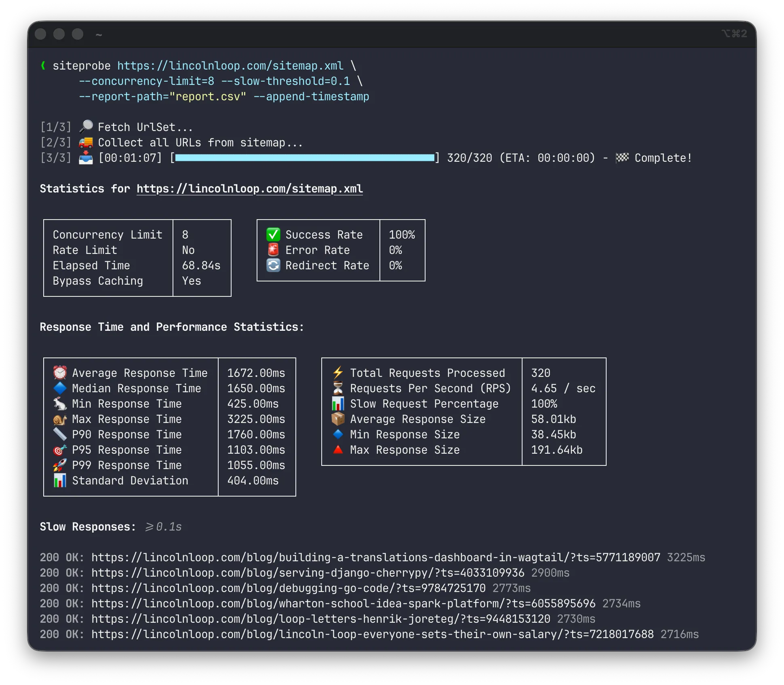Click the Redirect Rate arrows icon

(273, 265)
